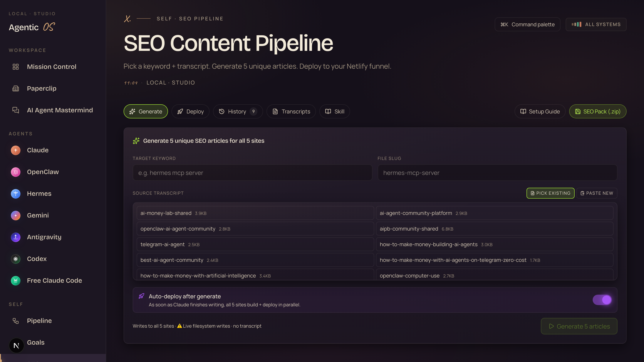Select the Codex agent avatar icon

pos(15,259)
